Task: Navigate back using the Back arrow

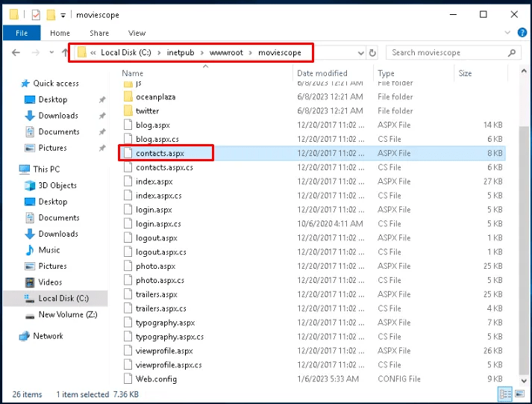Action: coord(16,53)
